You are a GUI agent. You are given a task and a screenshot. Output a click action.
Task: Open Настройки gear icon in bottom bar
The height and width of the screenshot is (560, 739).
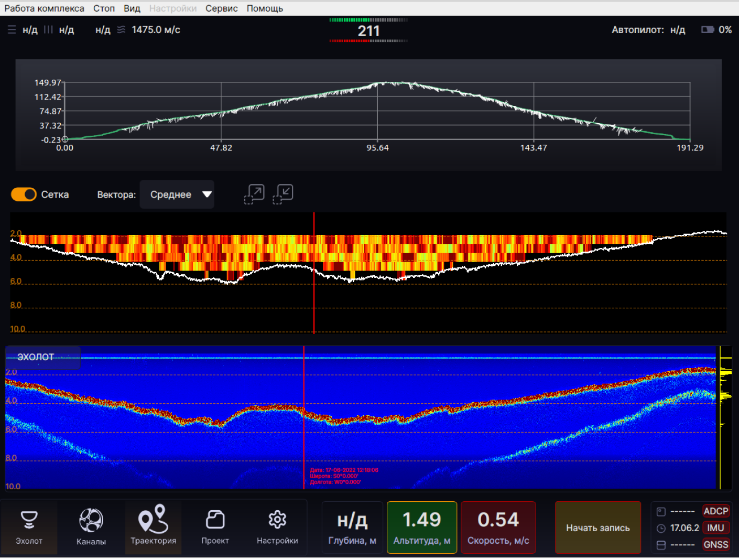(x=277, y=520)
